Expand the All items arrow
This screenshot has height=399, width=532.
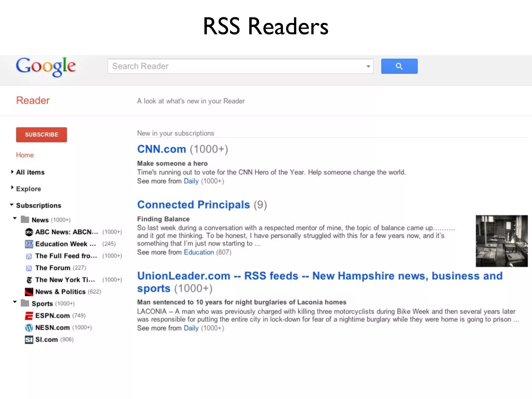tap(12, 172)
